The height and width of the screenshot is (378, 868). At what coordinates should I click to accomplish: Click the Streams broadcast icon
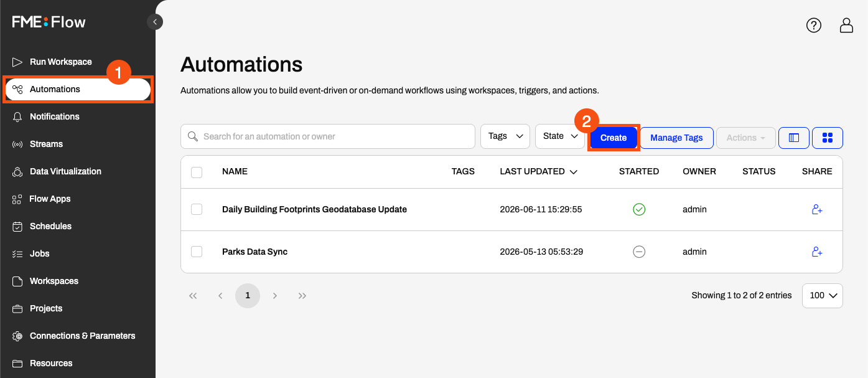[17, 144]
